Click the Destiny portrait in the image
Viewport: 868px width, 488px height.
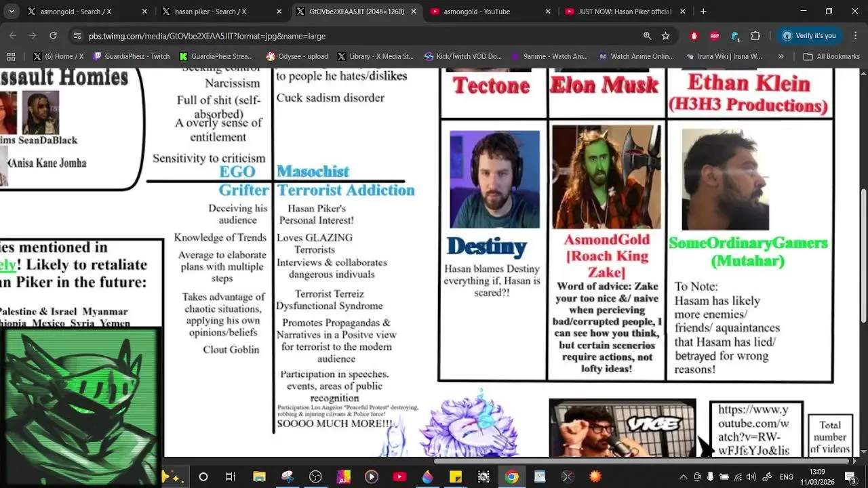pyautogui.click(x=495, y=179)
